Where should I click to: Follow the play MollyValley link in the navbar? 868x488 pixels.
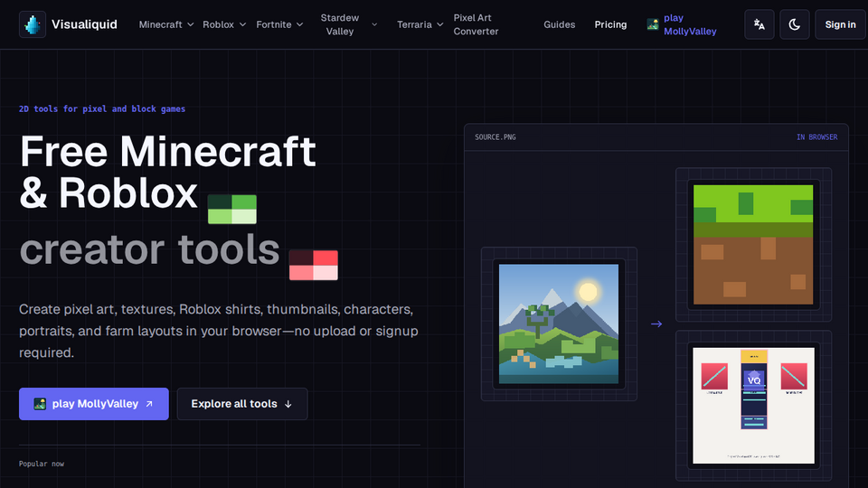pyautogui.click(x=682, y=24)
